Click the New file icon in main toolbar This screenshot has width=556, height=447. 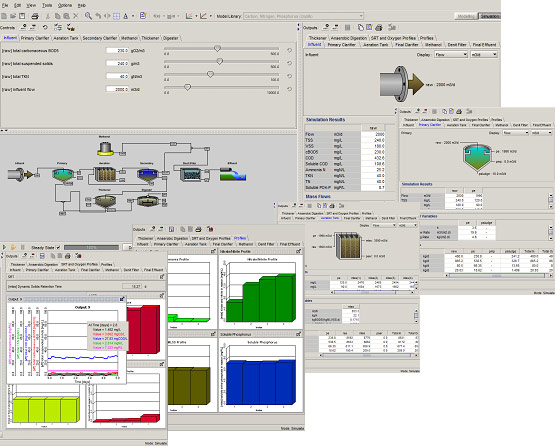[x=4, y=16]
